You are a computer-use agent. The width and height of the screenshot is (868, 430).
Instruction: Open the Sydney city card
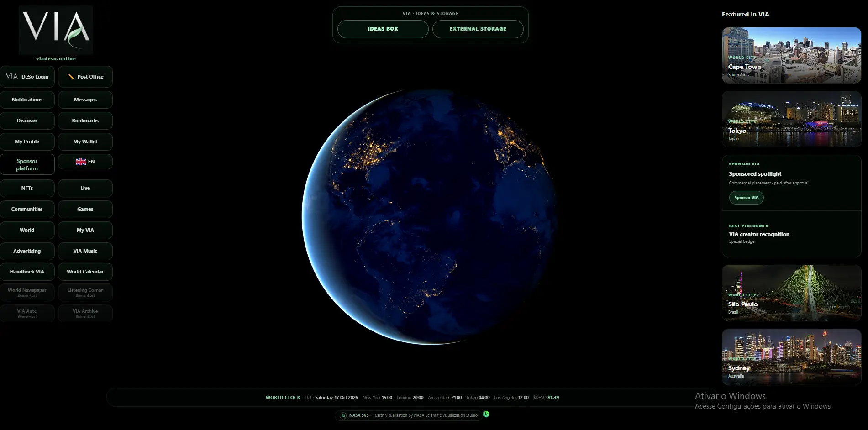(792, 357)
